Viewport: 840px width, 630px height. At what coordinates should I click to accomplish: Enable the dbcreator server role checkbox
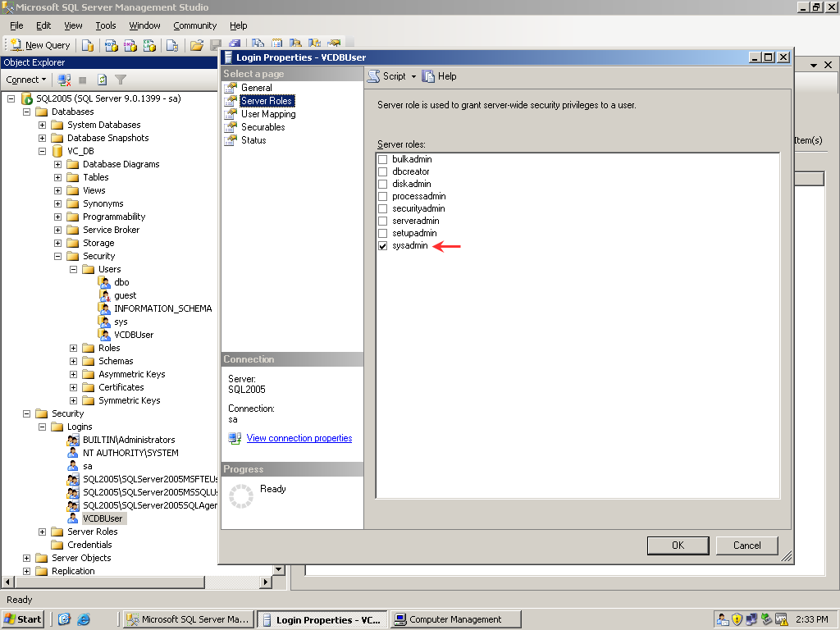[x=382, y=172]
